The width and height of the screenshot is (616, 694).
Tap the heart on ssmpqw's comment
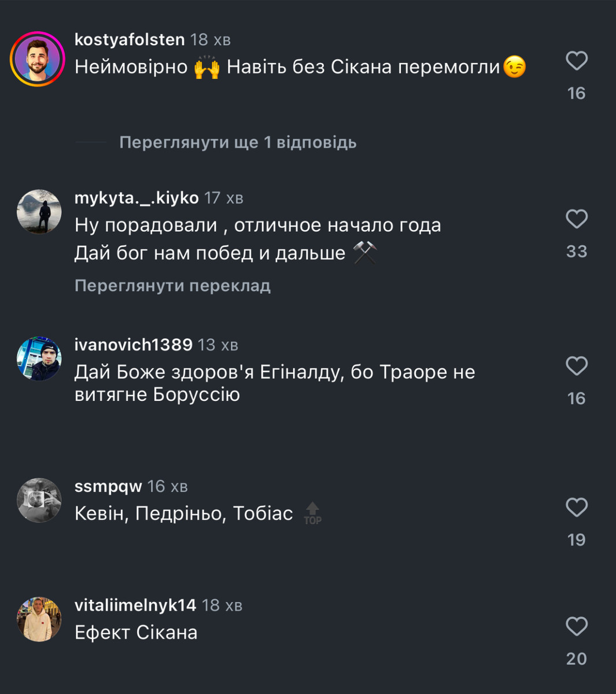576,507
